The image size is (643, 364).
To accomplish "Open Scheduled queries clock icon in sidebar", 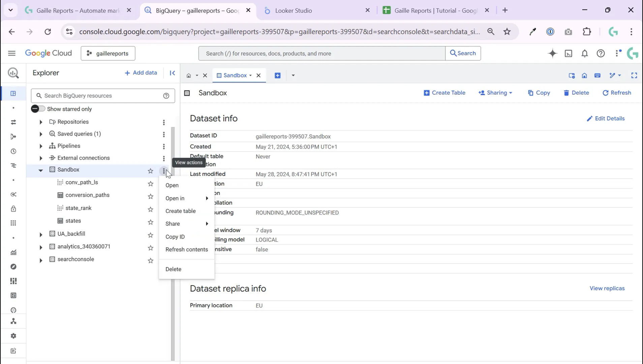I will pyautogui.click(x=13, y=151).
